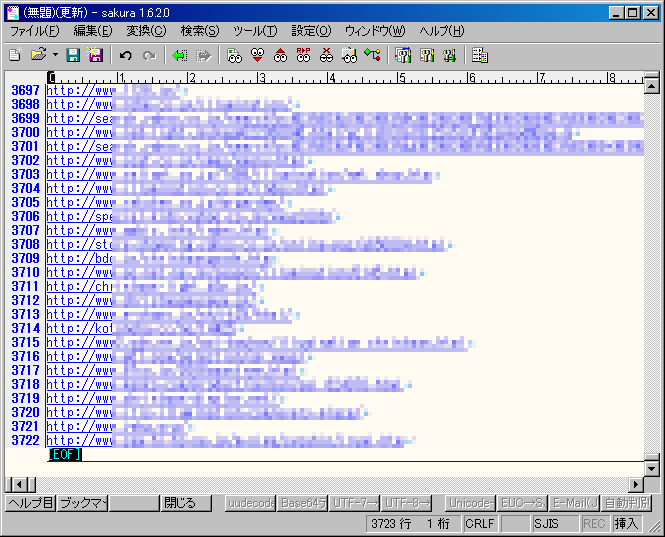Click line number 3697 in the gutter
This screenshot has height=537, width=665.
[x=25, y=90]
